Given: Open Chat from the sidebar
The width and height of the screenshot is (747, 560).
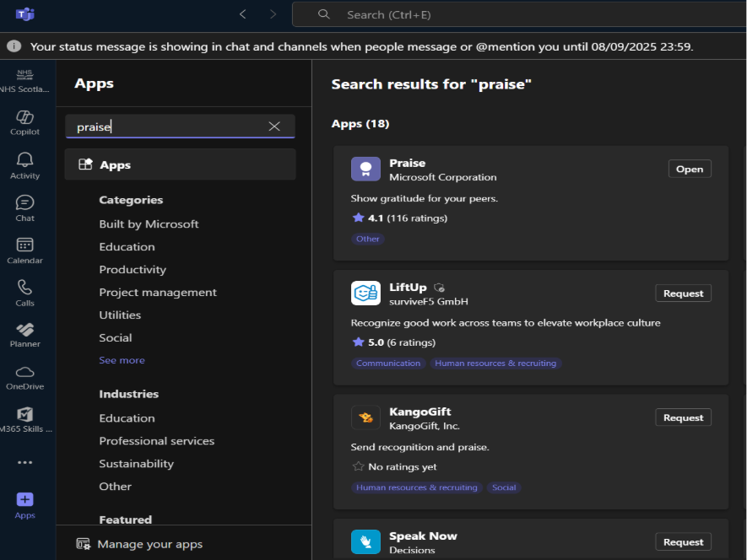Looking at the screenshot, I should click(24, 208).
